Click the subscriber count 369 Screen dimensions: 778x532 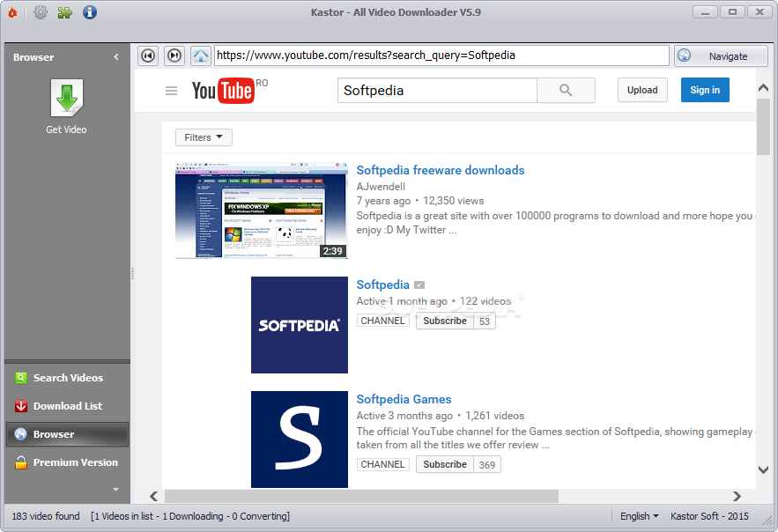tap(486, 465)
